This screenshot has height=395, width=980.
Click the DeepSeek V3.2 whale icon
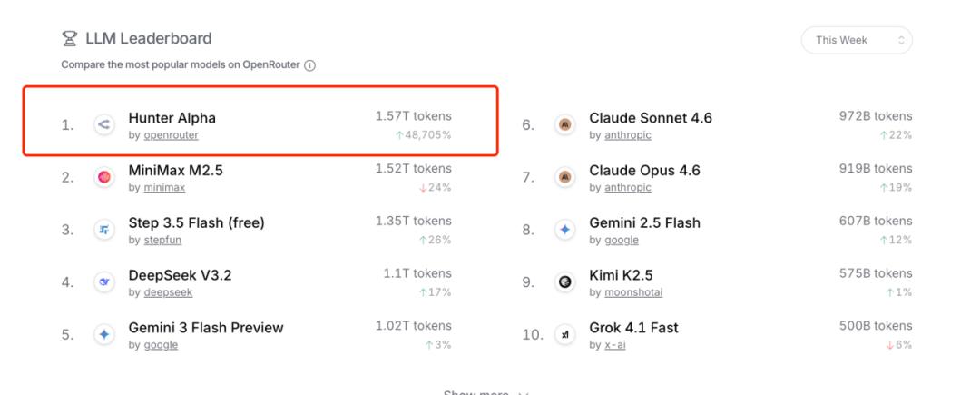(x=103, y=282)
